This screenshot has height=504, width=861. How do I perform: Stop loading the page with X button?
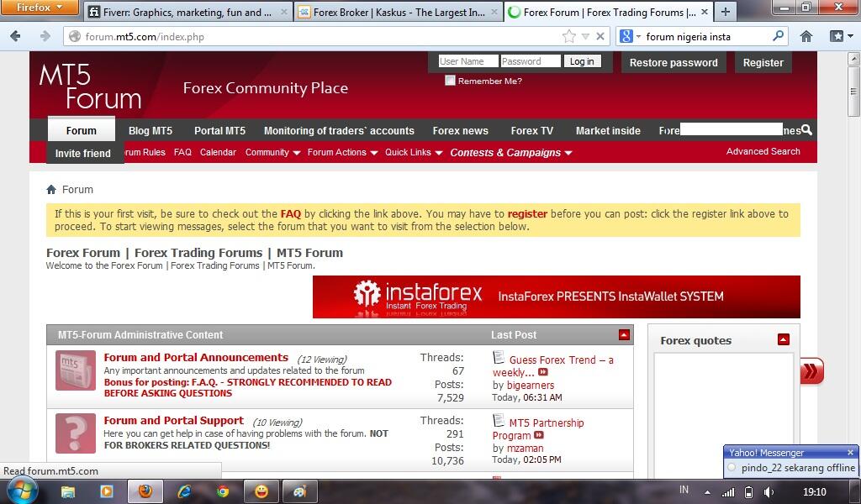tap(600, 36)
